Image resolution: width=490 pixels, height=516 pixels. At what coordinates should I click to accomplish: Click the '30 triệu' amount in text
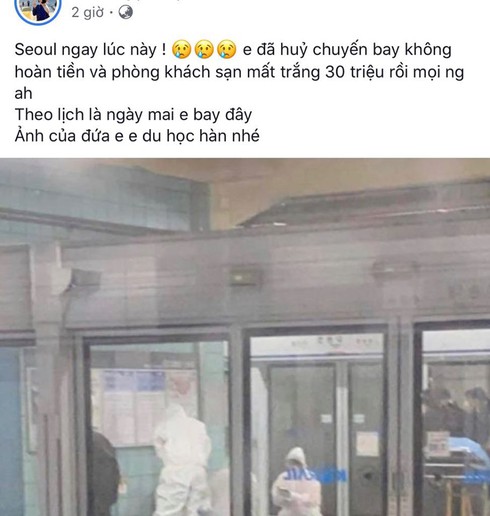click(x=354, y=72)
